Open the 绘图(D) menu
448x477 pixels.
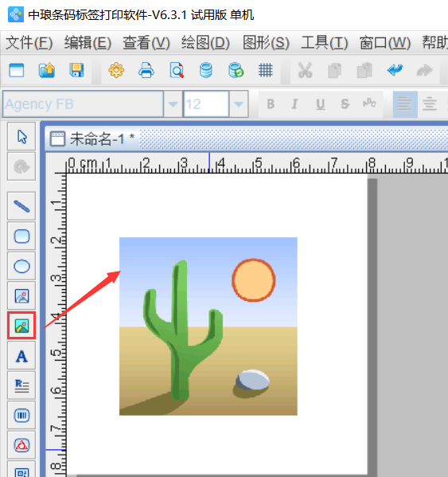tap(205, 42)
